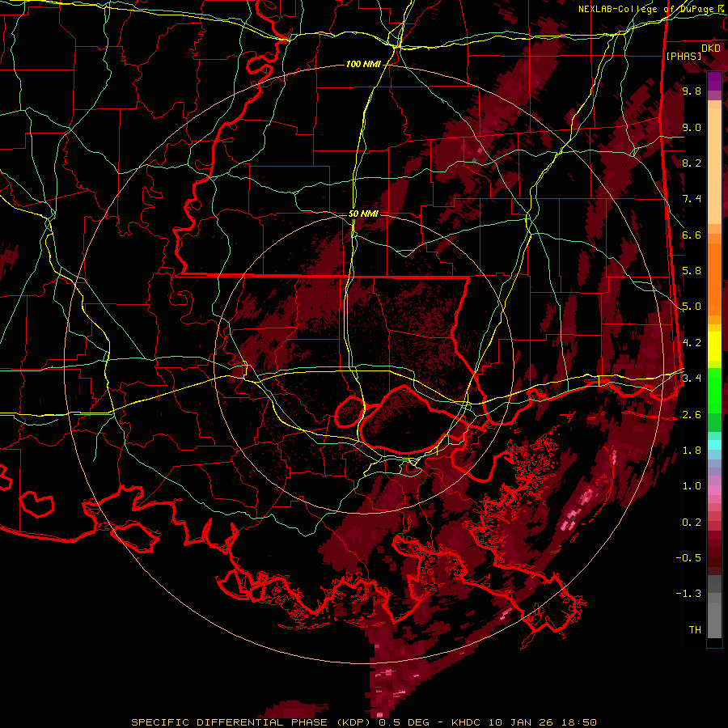The image size is (728, 728).
Task: Click the 100 NMI range ring label
Action: click(x=363, y=64)
